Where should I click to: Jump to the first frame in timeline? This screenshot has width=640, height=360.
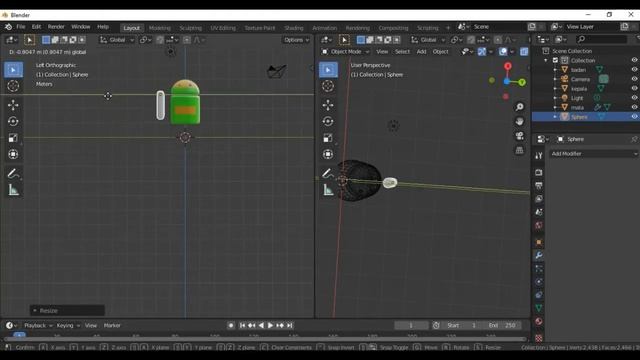point(242,325)
